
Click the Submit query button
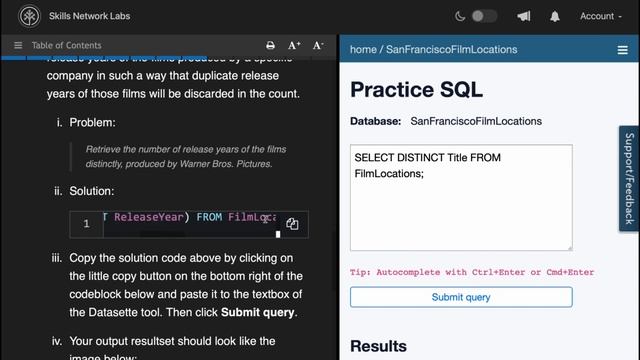point(461,297)
